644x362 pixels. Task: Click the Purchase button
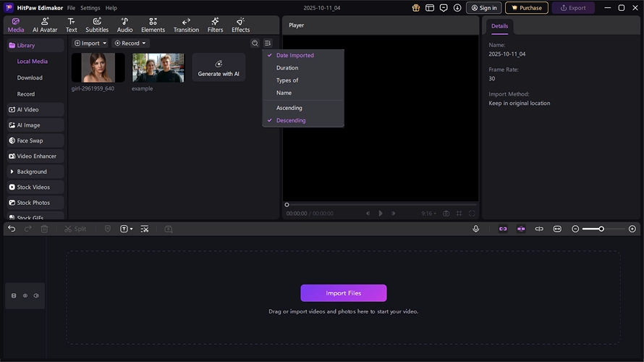(526, 8)
